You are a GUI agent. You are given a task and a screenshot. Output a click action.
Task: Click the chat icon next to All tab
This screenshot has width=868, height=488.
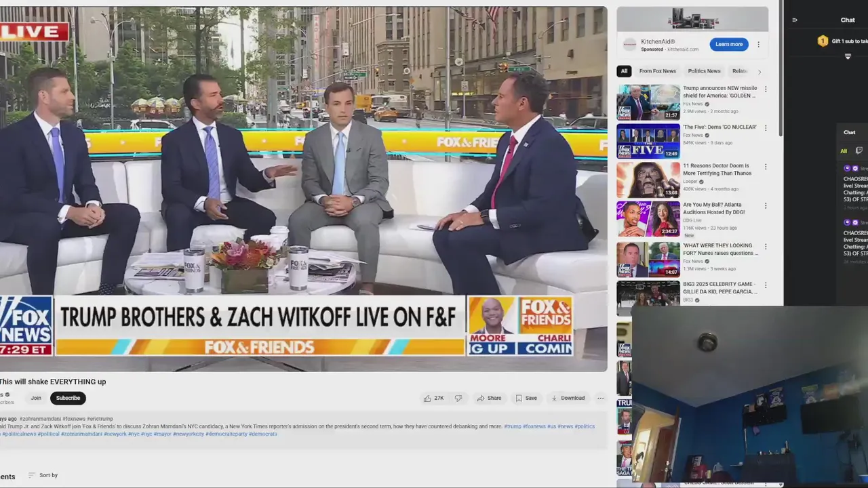[x=859, y=150]
